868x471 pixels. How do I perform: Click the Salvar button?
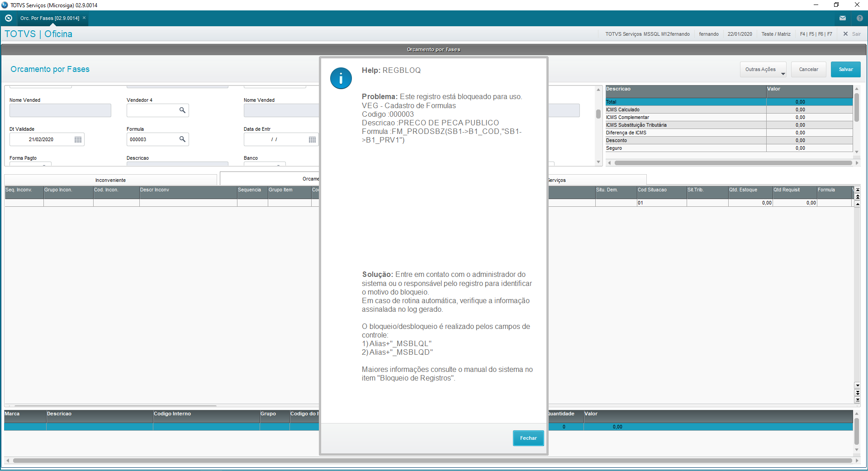pyautogui.click(x=845, y=69)
